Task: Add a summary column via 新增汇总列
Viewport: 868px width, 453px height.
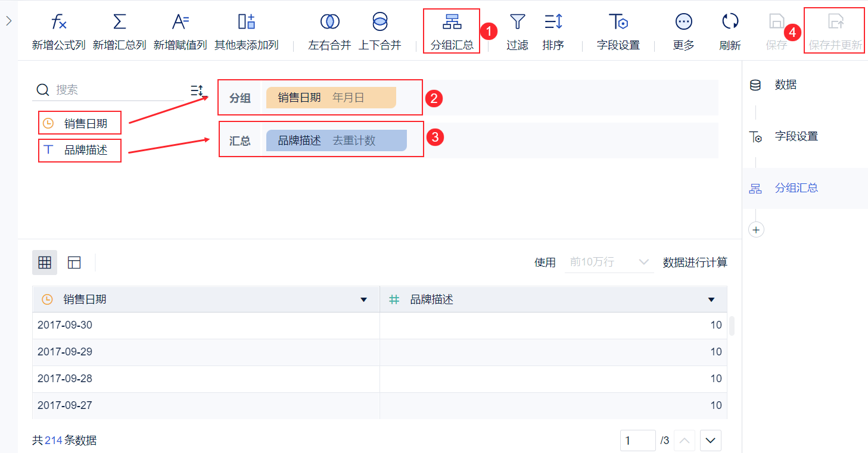Action: (x=119, y=32)
